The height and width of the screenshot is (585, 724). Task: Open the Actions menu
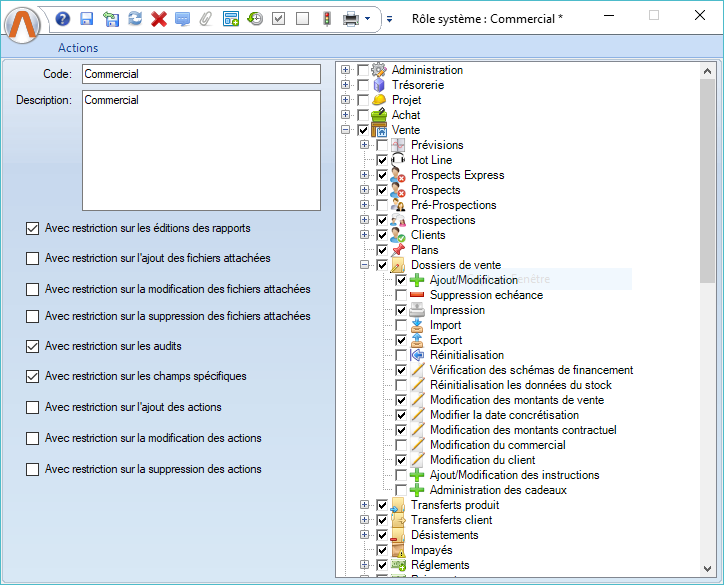78,48
